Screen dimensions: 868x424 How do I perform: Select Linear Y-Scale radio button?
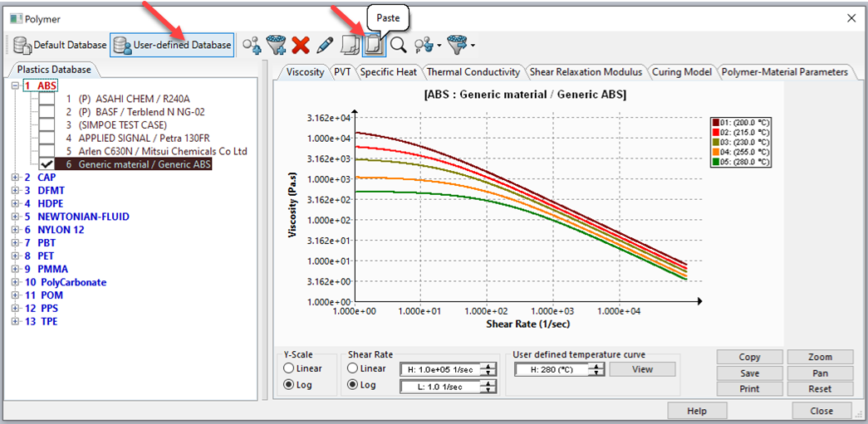[x=289, y=368]
